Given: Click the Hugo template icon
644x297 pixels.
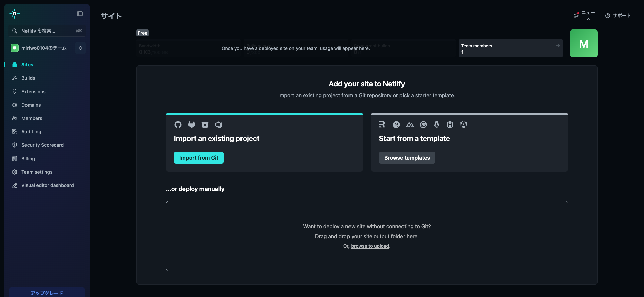Looking at the screenshot, I should coord(450,125).
